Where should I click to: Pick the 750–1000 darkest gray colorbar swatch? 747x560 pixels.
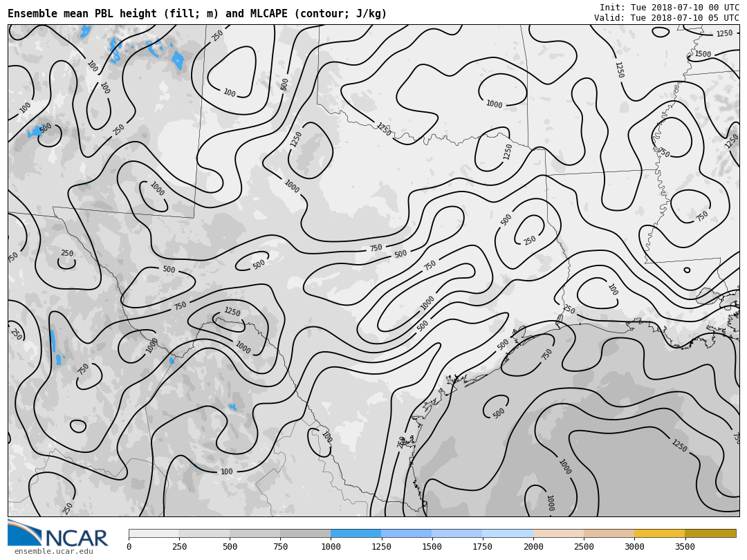pyautogui.click(x=305, y=534)
